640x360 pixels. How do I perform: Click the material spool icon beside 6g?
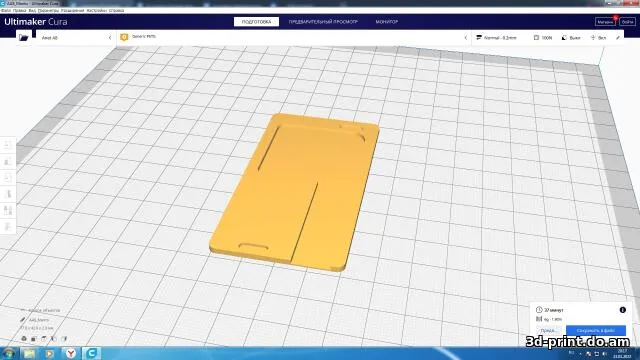(x=539, y=319)
